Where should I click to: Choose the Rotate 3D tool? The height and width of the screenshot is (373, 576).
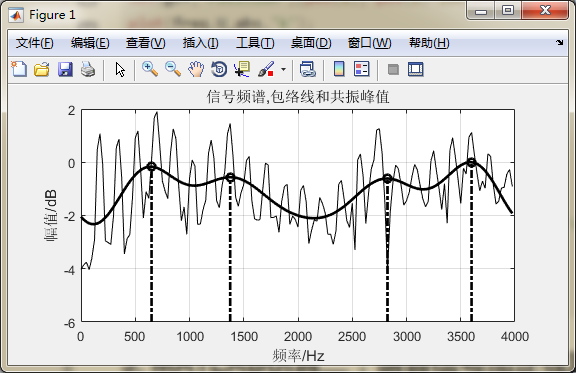tap(219, 69)
